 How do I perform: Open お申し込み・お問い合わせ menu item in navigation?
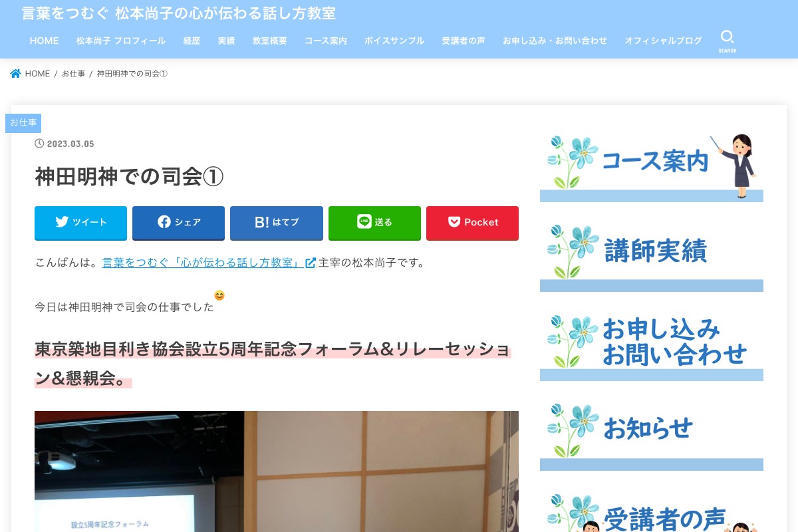pyautogui.click(x=555, y=41)
